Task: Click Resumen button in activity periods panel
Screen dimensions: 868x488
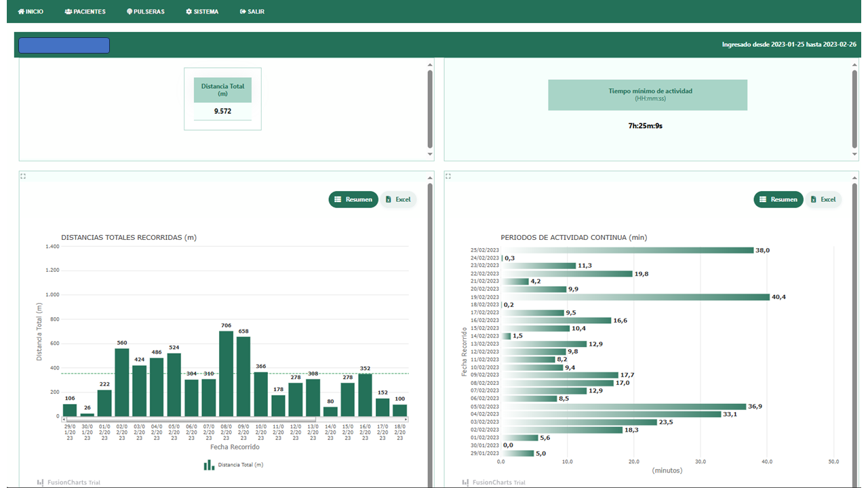Action: (x=778, y=199)
